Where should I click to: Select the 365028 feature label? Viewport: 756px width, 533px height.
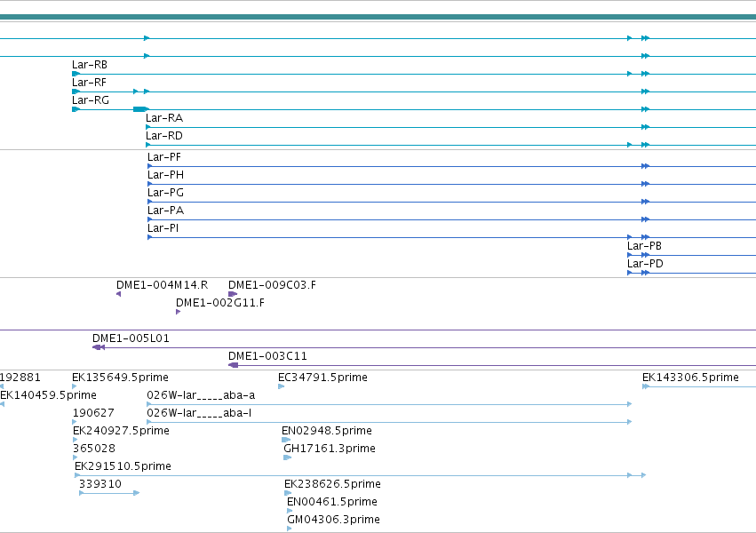tap(94, 449)
